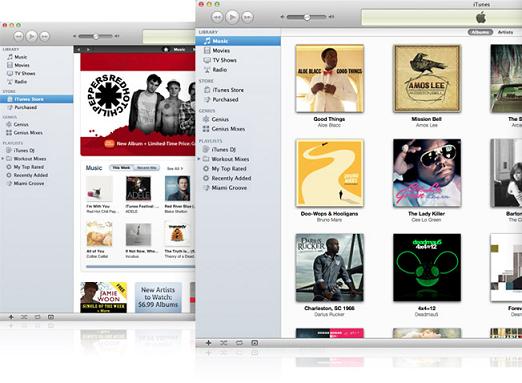Expand the Workout Mixes folder in the back window
This screenshot has width=522, height=383.
tap(3, 159)
